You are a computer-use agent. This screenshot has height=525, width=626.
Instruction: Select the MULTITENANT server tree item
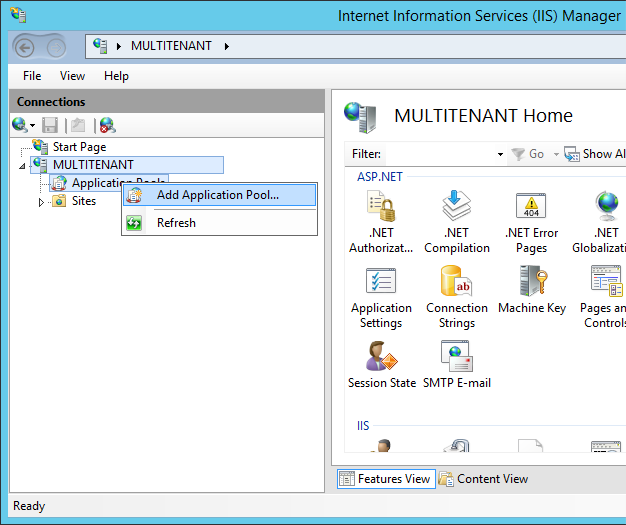[127, 165]
